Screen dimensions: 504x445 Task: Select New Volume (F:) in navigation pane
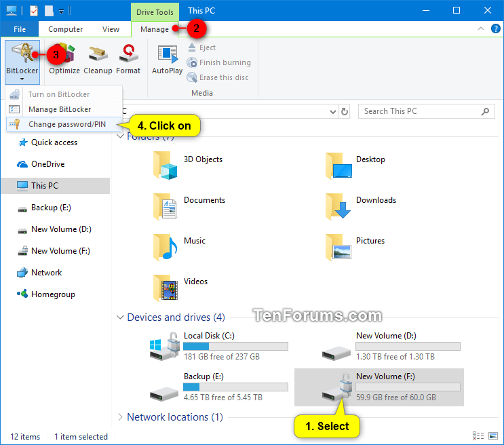tap(54, 251)
